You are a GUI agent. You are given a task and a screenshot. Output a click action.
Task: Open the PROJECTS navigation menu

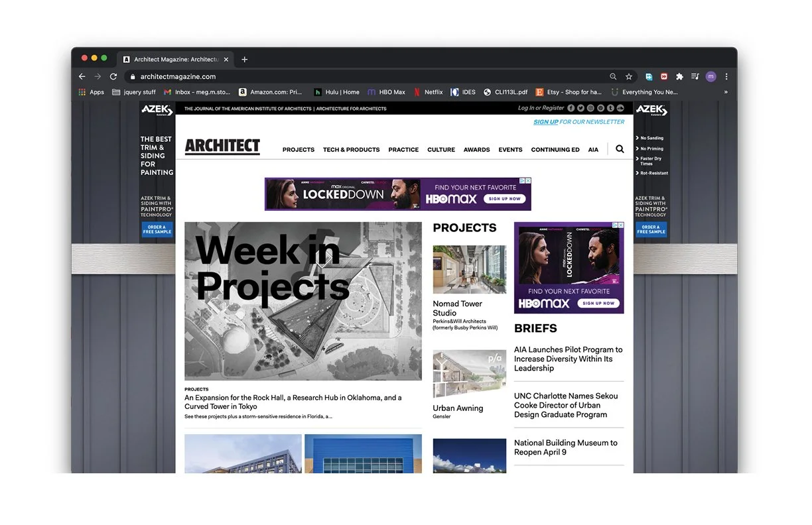click(299, 150)
